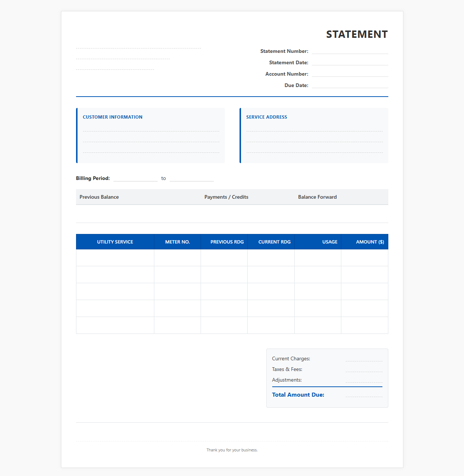
Task: Click the Billing Period label
Action: click(x=93, y=178)
